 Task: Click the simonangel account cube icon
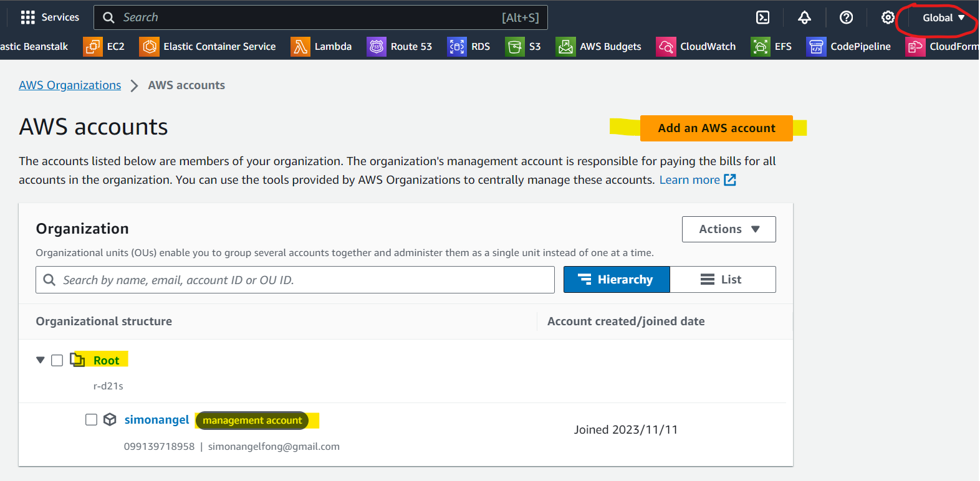pos(110,419)
